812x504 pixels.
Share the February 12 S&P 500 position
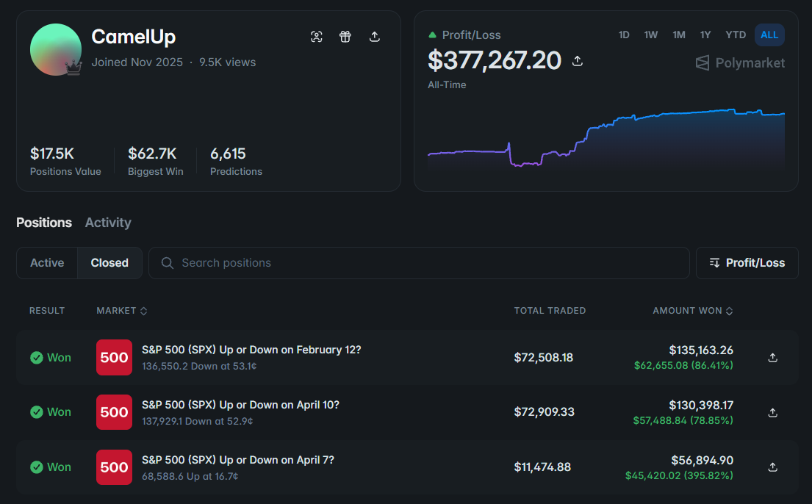[x=772, y=358]
